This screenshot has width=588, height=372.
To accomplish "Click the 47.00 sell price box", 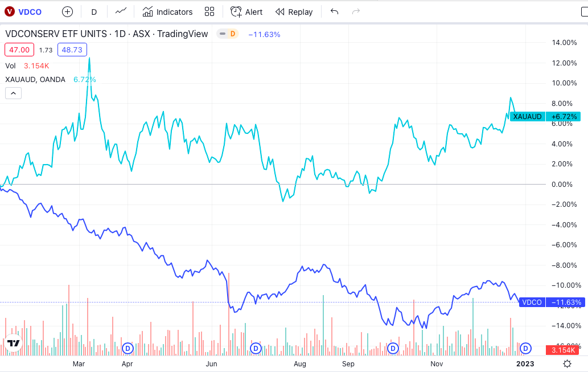I will (x=19, y=50).
